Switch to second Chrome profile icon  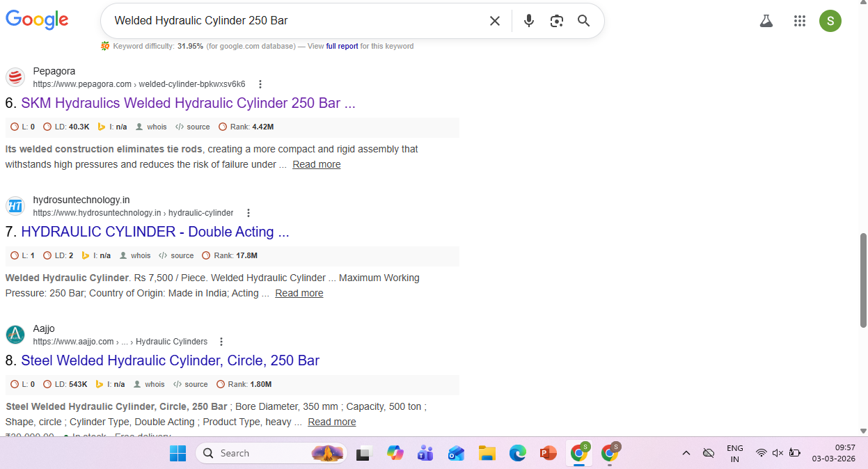pyautogui.click(x=610, y=453)
